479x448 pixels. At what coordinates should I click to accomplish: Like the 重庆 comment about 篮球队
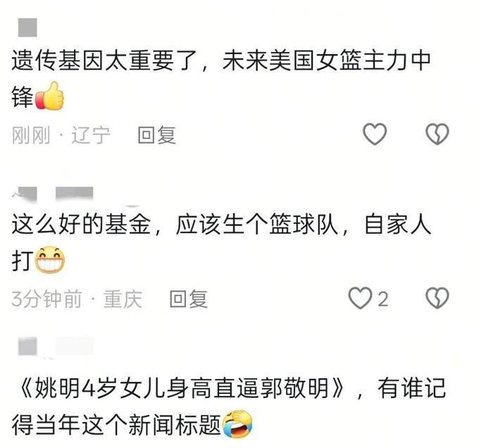tap(360, 298)
